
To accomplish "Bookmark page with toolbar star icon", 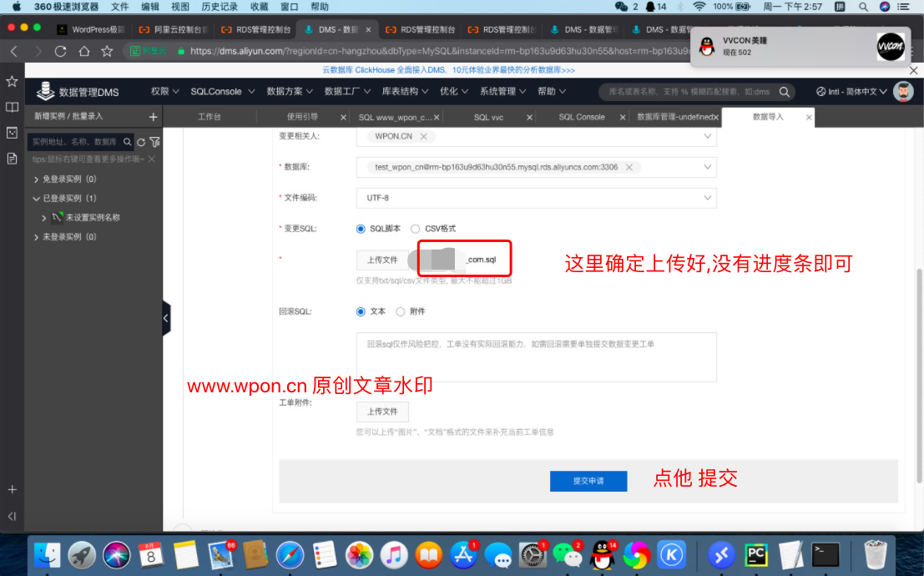I will [107, 51].
